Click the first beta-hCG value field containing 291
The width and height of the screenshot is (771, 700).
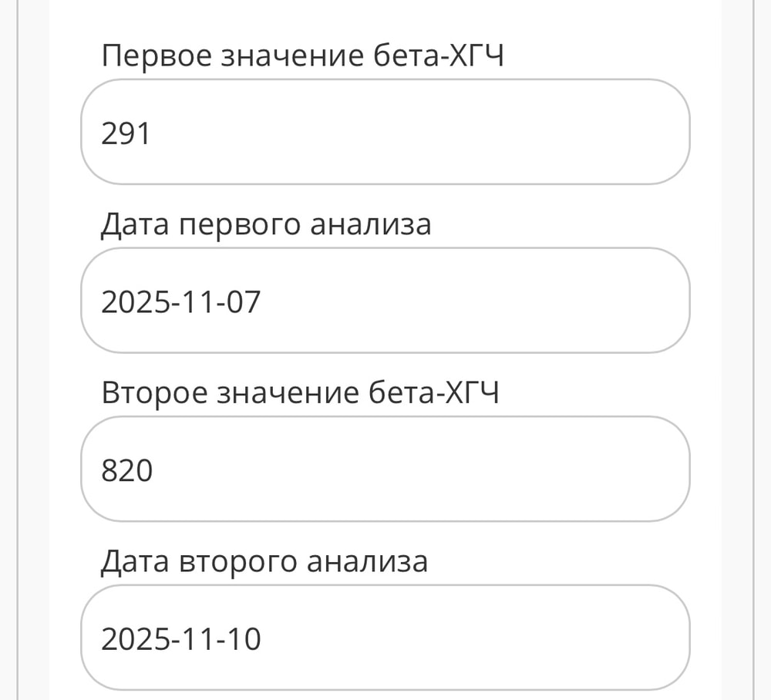(385, 132)
